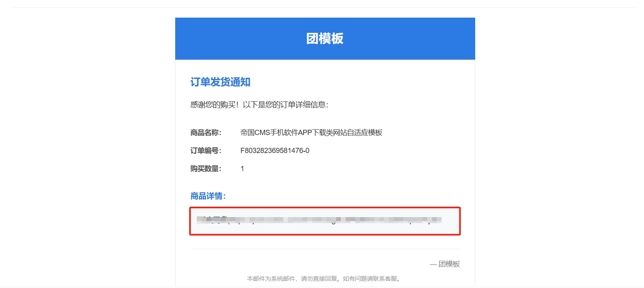Click the blue banner right of the title
This screenshot has height=288, width=644.
click(x=408, y=38)
